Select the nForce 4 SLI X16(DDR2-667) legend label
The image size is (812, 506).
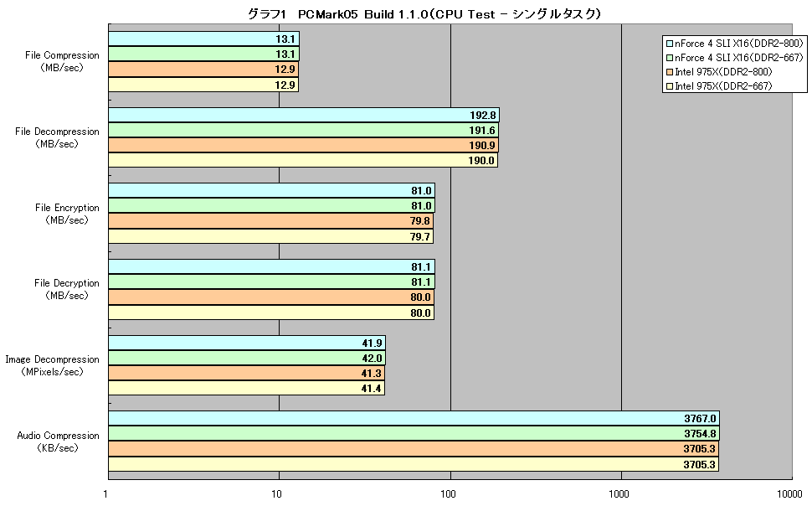pos(739,58)
